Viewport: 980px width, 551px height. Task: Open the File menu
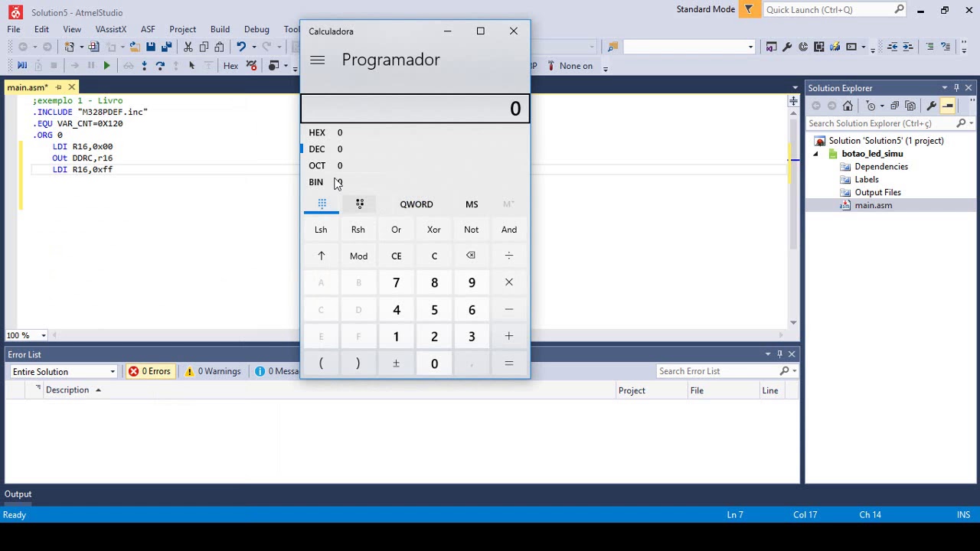[14, 29]
